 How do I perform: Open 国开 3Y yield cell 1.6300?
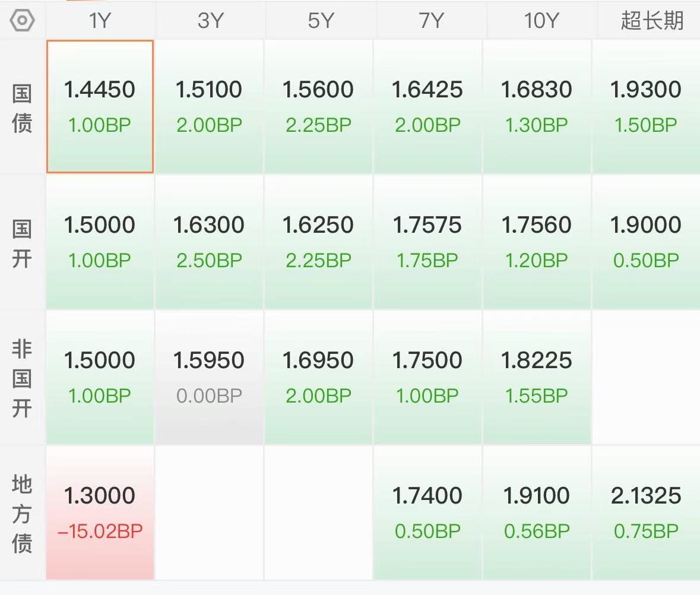click(x=209, y=242)
